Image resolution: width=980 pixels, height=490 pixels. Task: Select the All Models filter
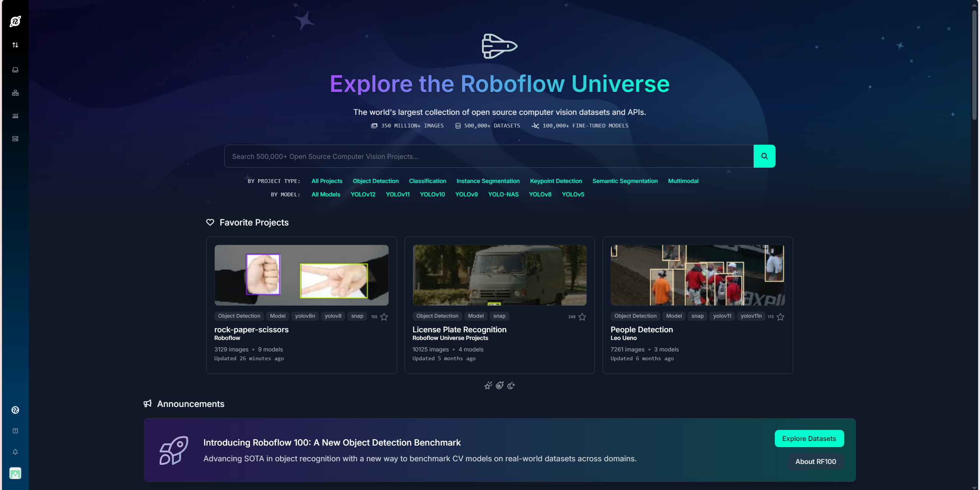click(326, 194)
